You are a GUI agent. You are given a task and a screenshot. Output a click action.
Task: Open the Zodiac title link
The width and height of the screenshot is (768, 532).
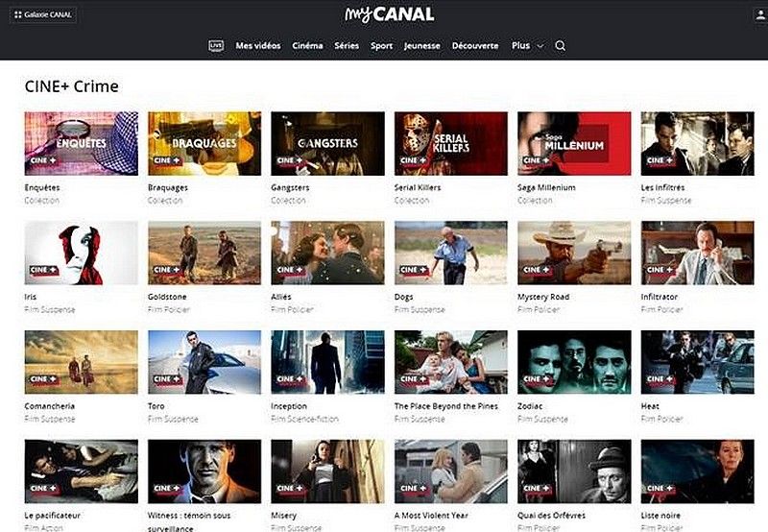pyautogui.click(x=530, y=406)
